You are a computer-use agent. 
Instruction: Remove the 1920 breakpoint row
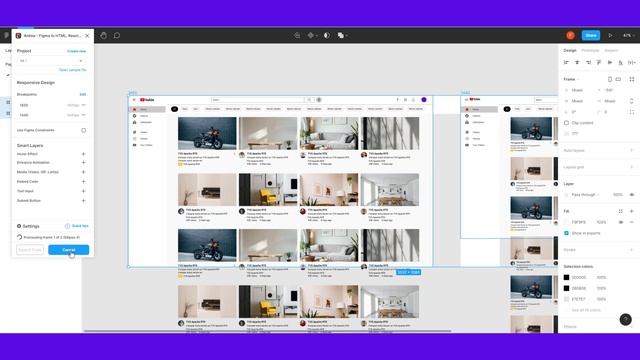[84, 105]
